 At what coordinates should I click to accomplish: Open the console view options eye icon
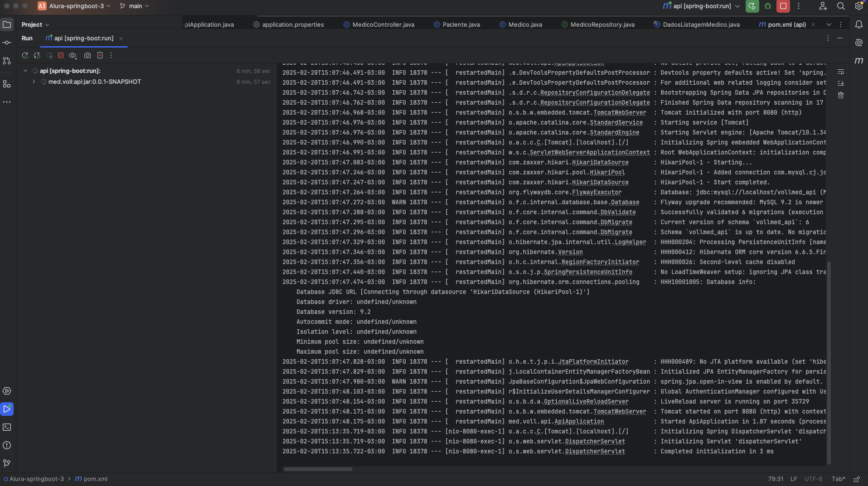pyautogui.click(x=73, y=55)
